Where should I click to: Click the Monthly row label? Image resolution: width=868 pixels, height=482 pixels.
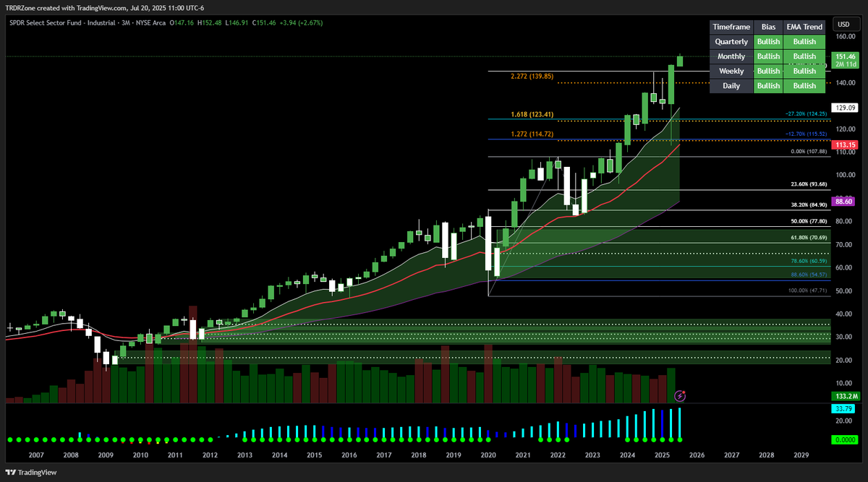coord(731,56)
